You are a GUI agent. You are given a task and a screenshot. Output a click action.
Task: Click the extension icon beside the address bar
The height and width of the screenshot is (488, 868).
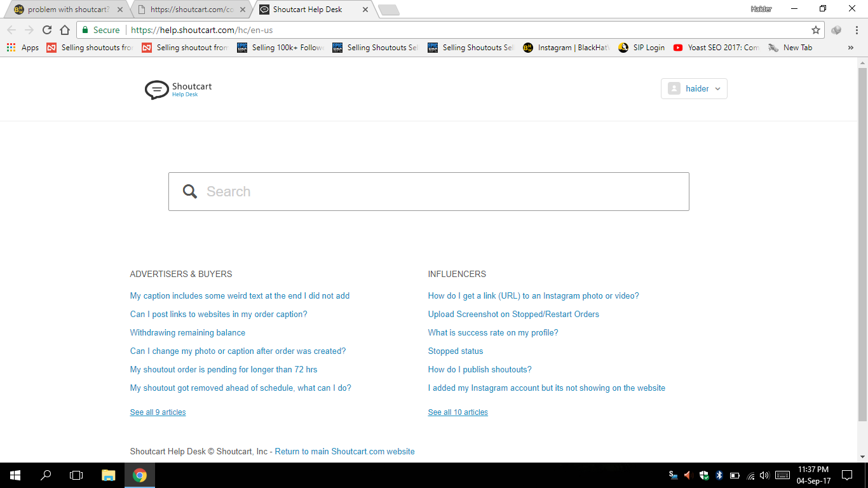[x=836, y=30]
